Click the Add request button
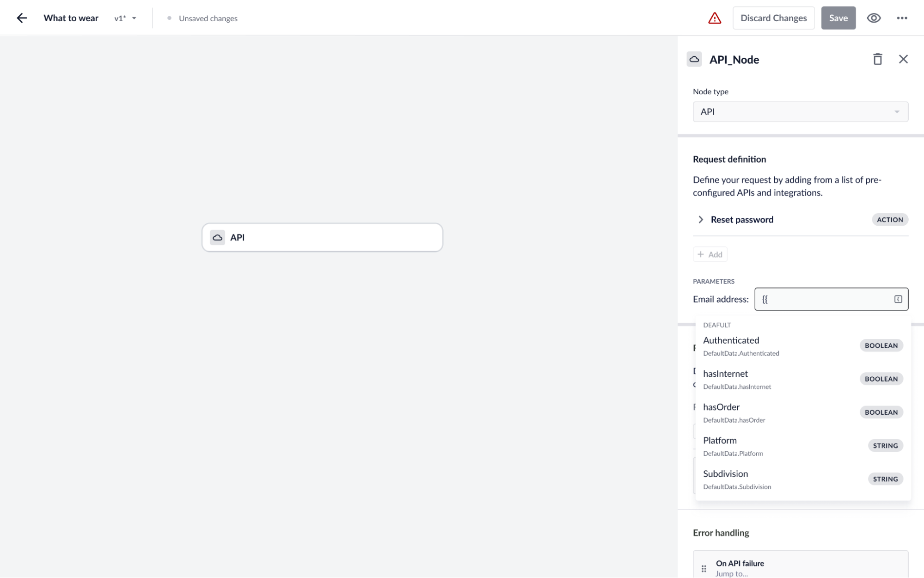This screenshot has width=924, height=578. tap(710, 254)
